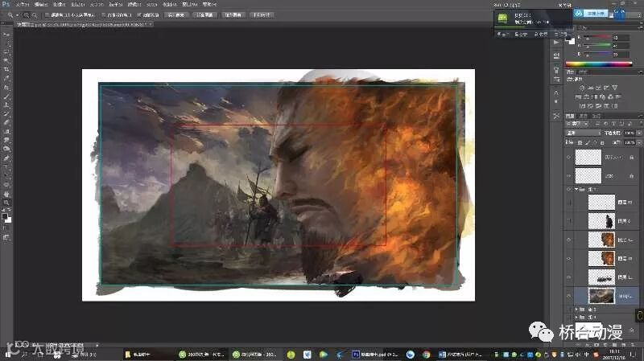Collapse the expanded layer group arrow
The width and height of the screenshot is (644, 361).
[x=576, y=189]
